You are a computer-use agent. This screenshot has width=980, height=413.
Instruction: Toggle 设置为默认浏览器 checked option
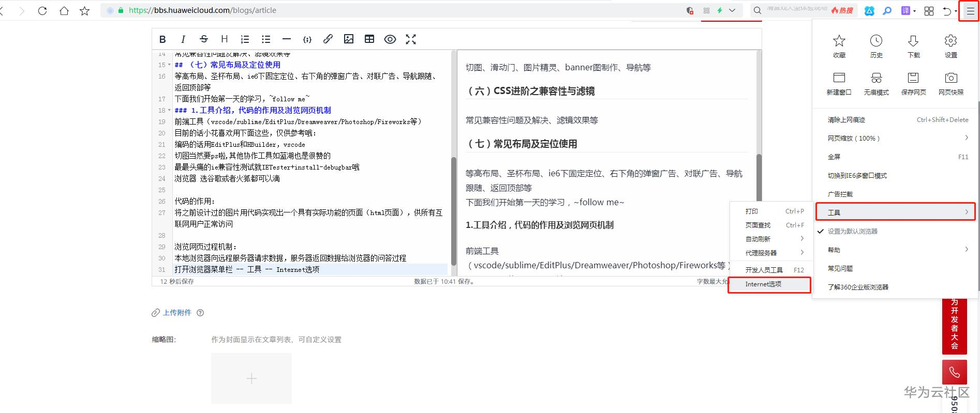tap(895, 232)
